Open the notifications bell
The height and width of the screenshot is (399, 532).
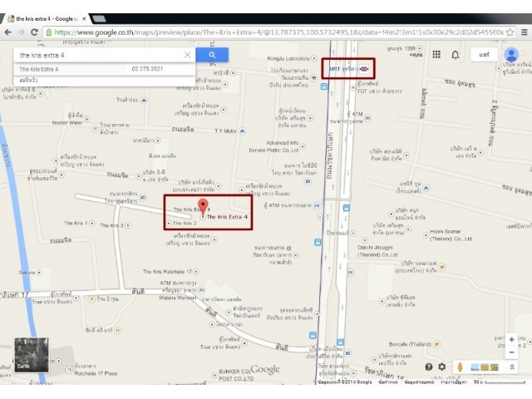[x=456, y=55]
